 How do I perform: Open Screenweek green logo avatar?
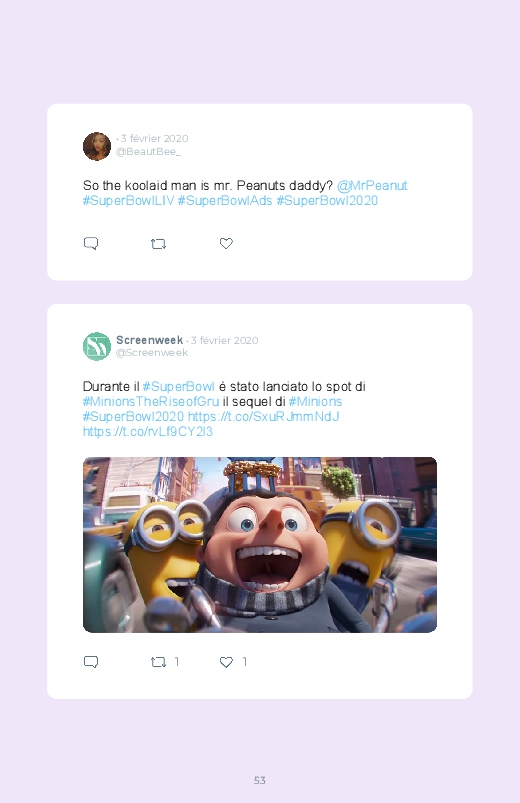point(97,346)
